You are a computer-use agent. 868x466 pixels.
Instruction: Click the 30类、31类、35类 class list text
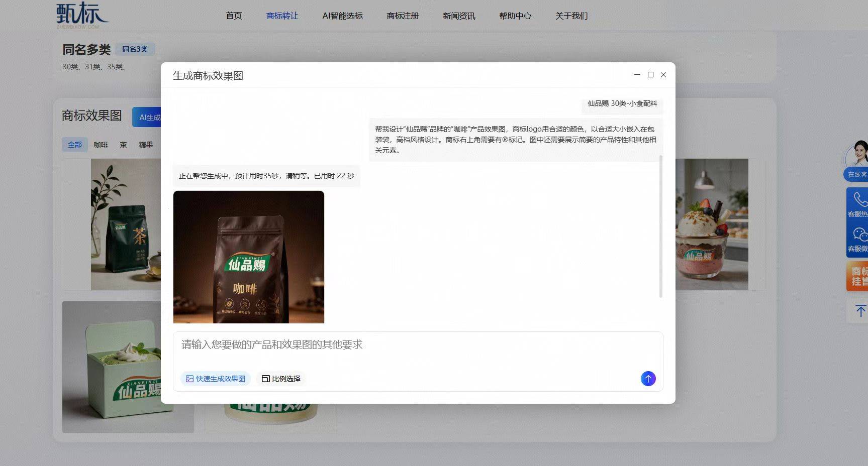[x=94, y=67]
